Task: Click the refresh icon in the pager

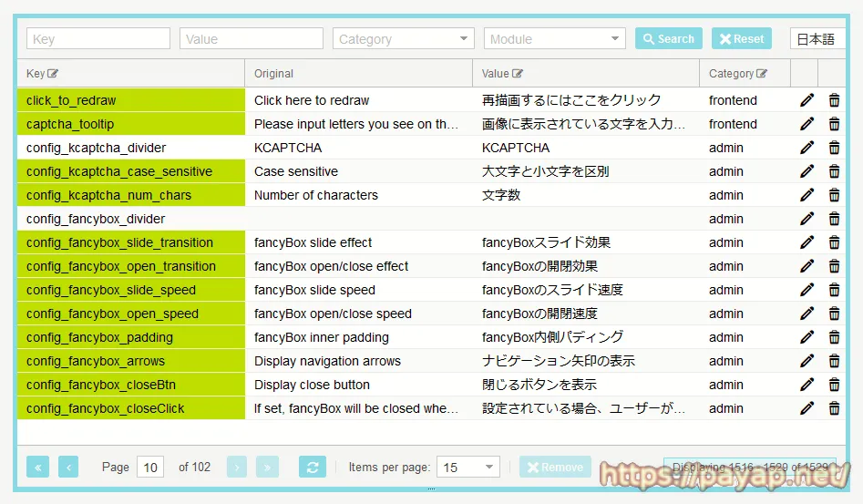Action: click(312, 467)
